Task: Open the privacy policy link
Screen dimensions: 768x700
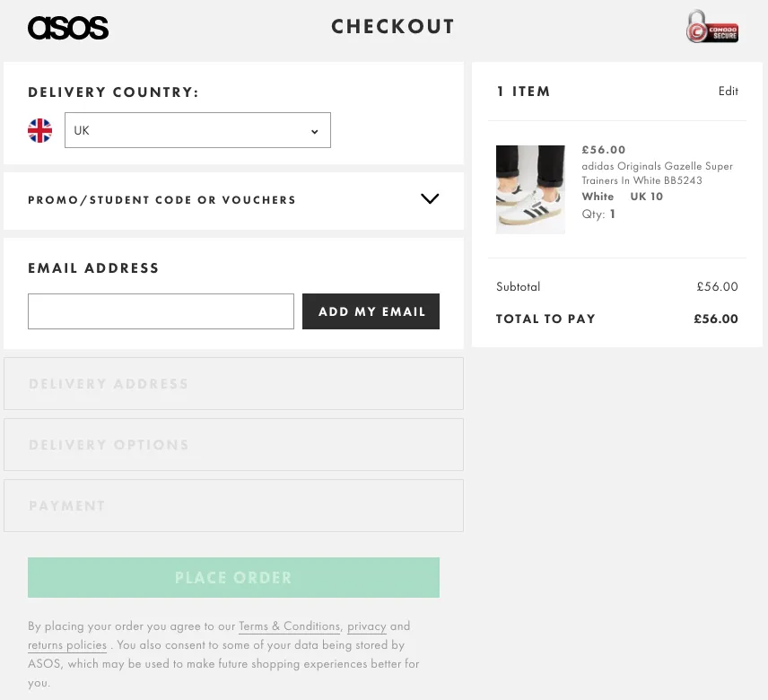Action: tap(366, 626)
